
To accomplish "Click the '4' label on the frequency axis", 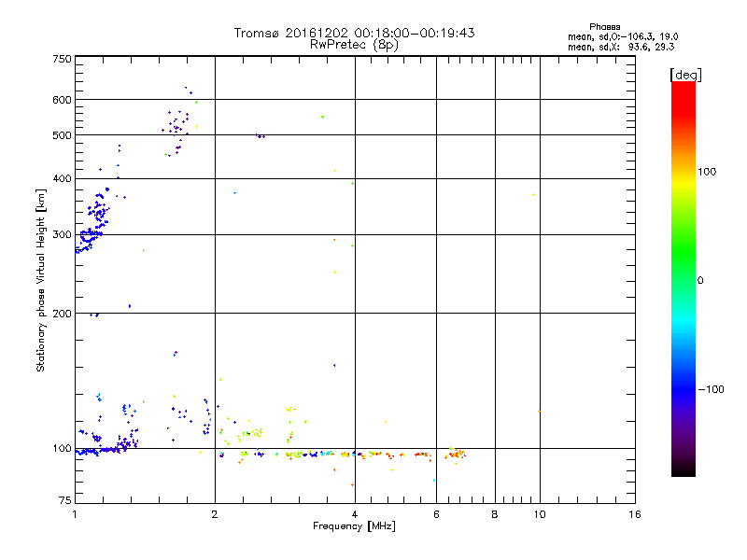I will point(355,514).
